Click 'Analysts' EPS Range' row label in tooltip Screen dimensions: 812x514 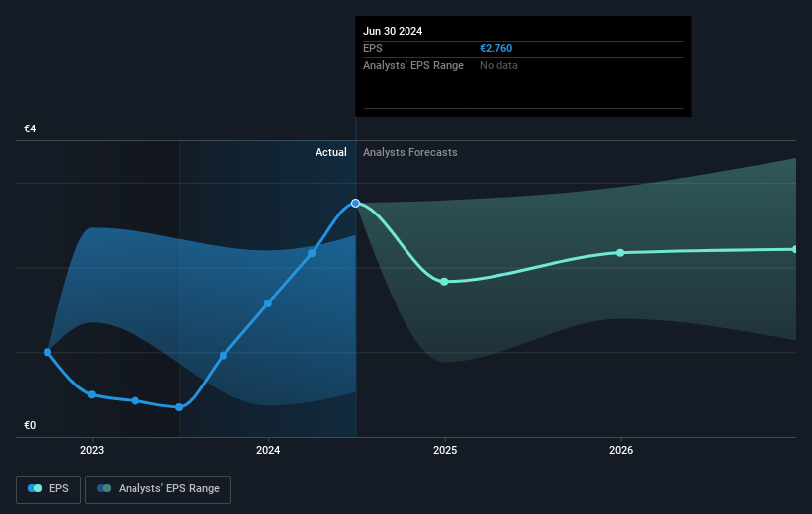[413, 66]
